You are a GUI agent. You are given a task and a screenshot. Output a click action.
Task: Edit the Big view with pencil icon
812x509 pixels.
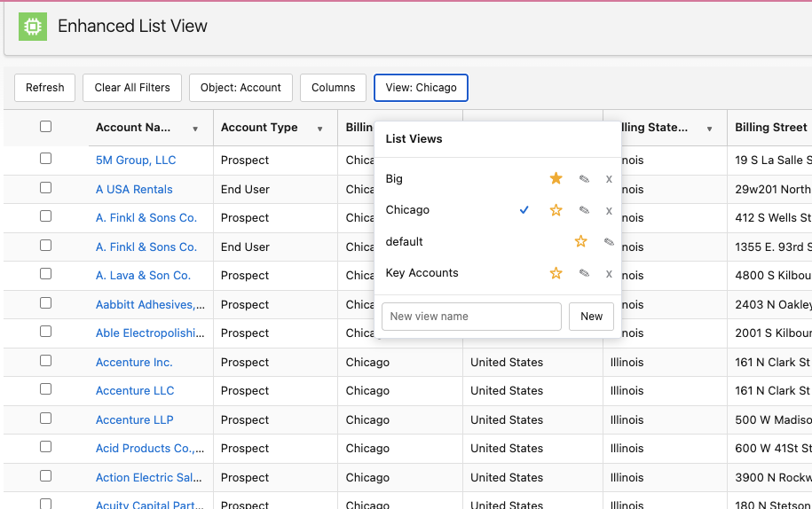584,178
